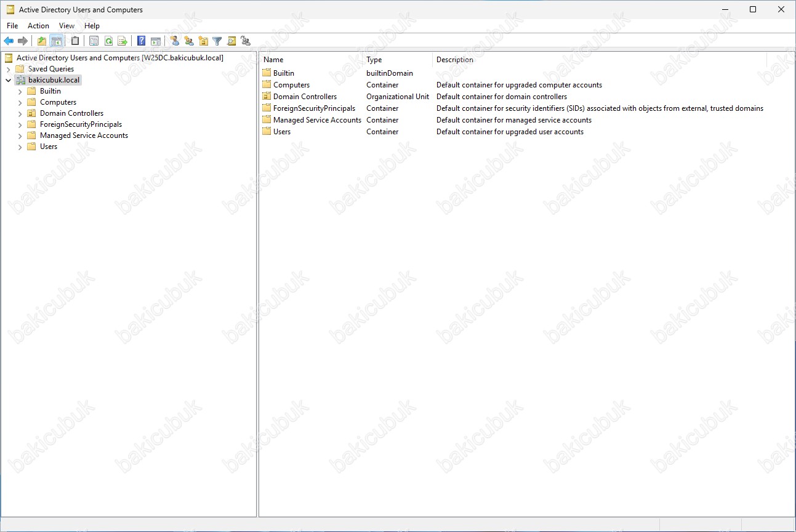Click the Find objects magnifier icon
Image resolution: width=796 pixels, height=532 pixels.
pos(231,41)
